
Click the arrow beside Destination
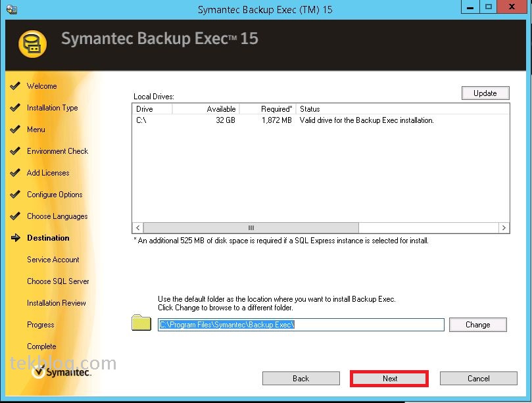(16, 238)
